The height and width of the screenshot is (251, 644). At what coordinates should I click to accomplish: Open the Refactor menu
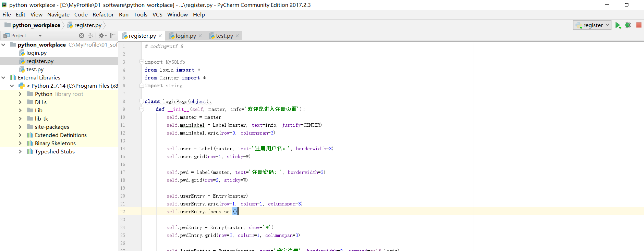pos(103,14)
